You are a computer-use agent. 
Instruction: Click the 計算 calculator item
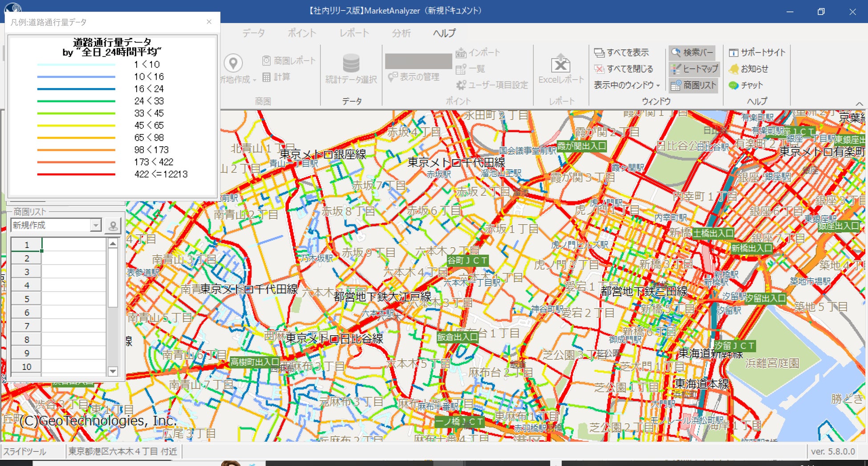click(x=276, y=77)
